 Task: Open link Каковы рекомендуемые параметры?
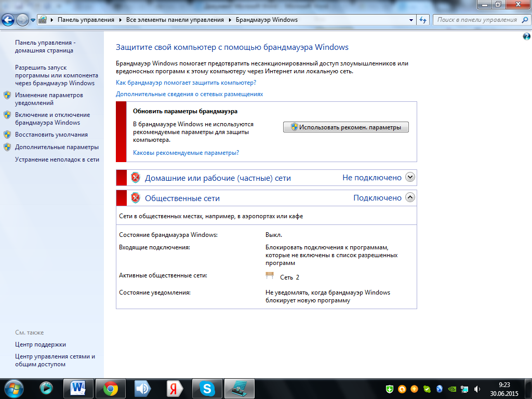(x=186, y=153)
